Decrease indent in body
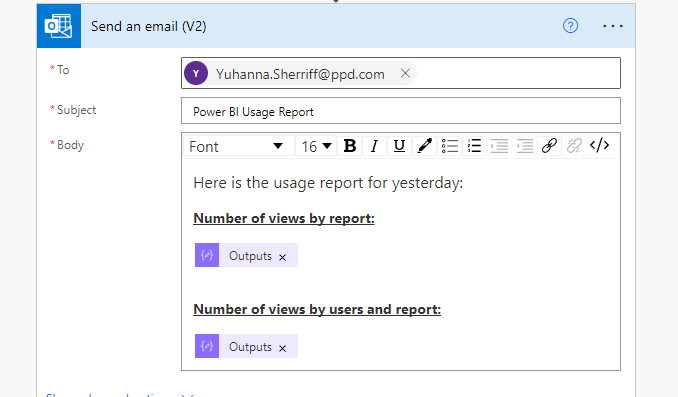678x397 pixels. (524, 146)
